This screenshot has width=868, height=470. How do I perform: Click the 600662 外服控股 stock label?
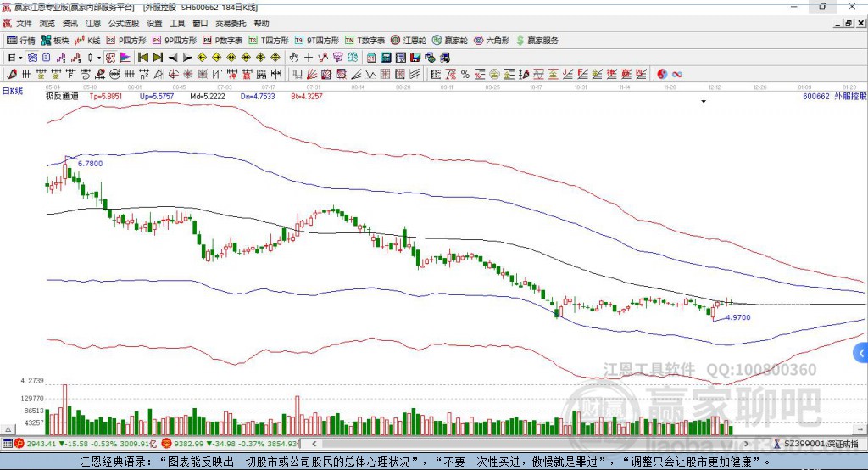[x=834, y=96]
